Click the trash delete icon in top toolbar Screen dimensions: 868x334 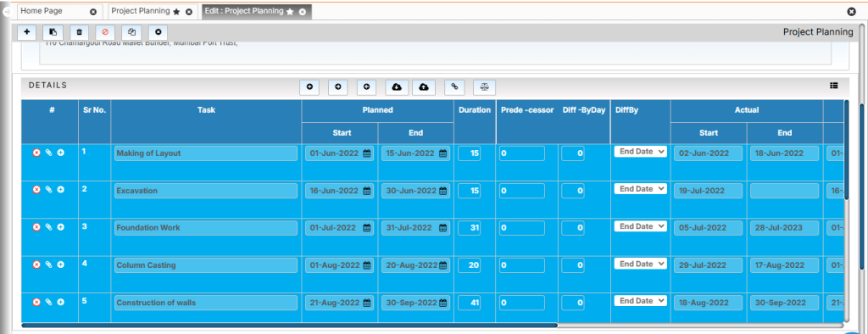coord(79,32)
